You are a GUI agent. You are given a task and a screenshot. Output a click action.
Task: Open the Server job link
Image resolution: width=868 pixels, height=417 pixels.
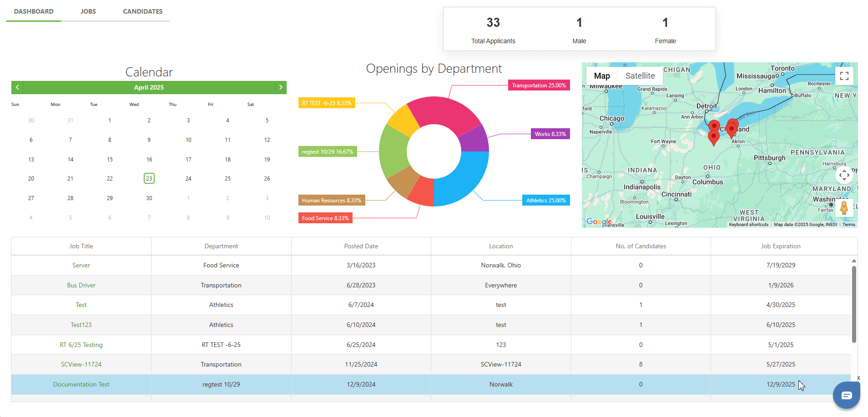point(81,265)
